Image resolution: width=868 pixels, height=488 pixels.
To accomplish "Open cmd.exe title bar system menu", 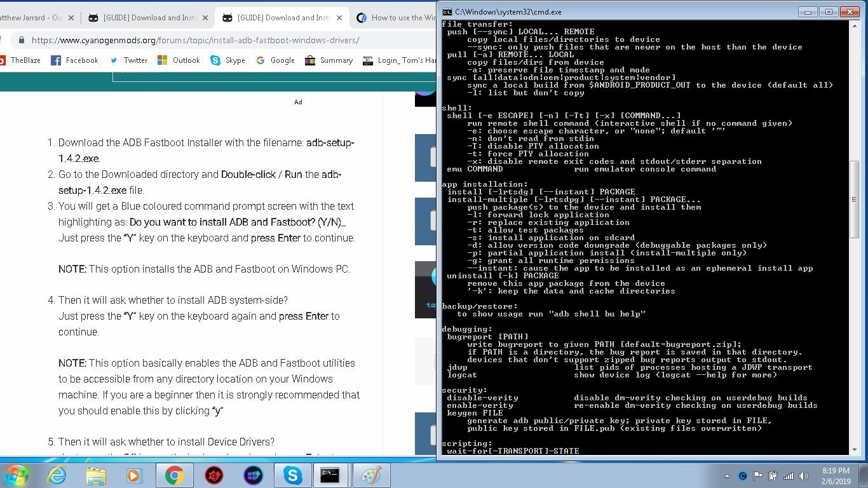I will 447,11.
